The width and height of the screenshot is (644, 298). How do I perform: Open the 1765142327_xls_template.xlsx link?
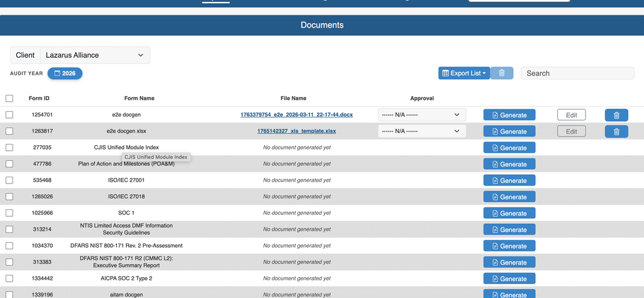point(297,131)
